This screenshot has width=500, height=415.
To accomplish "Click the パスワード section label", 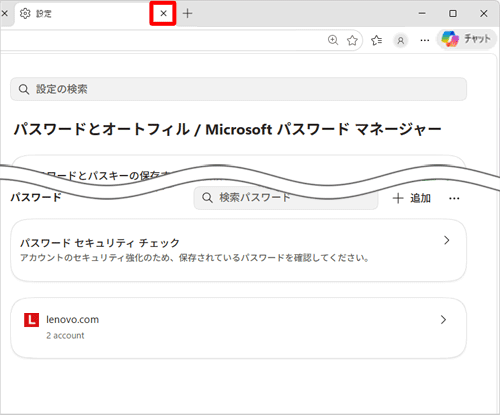I will click(36, 197).
